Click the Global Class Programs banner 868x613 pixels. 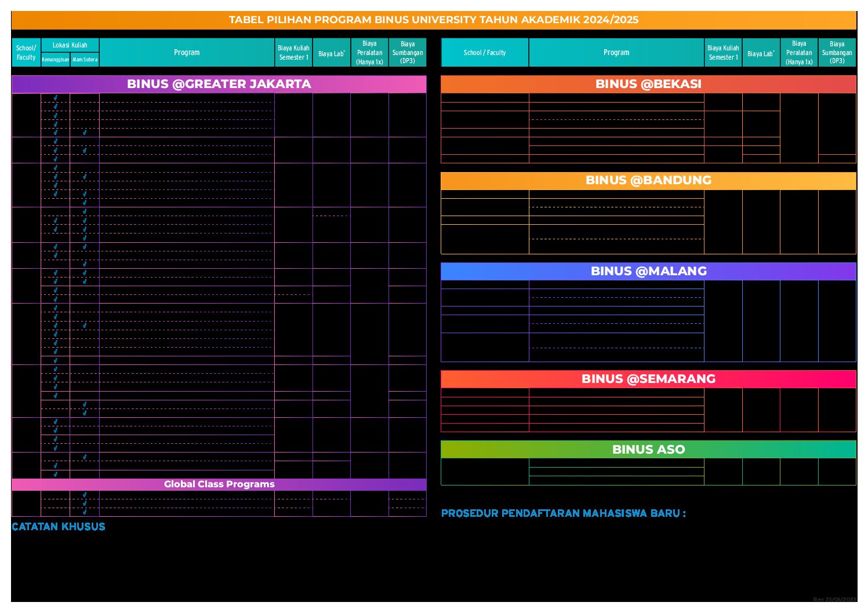(x=219, y=484)
